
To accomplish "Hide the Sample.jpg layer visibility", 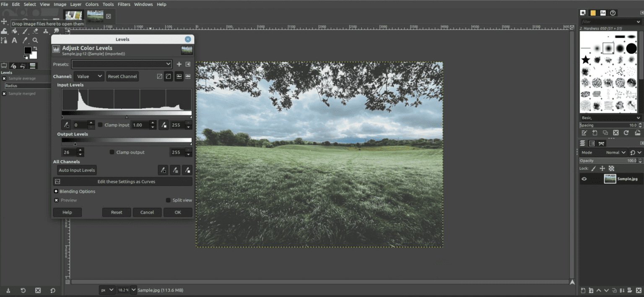I will [x=584, y=179].
